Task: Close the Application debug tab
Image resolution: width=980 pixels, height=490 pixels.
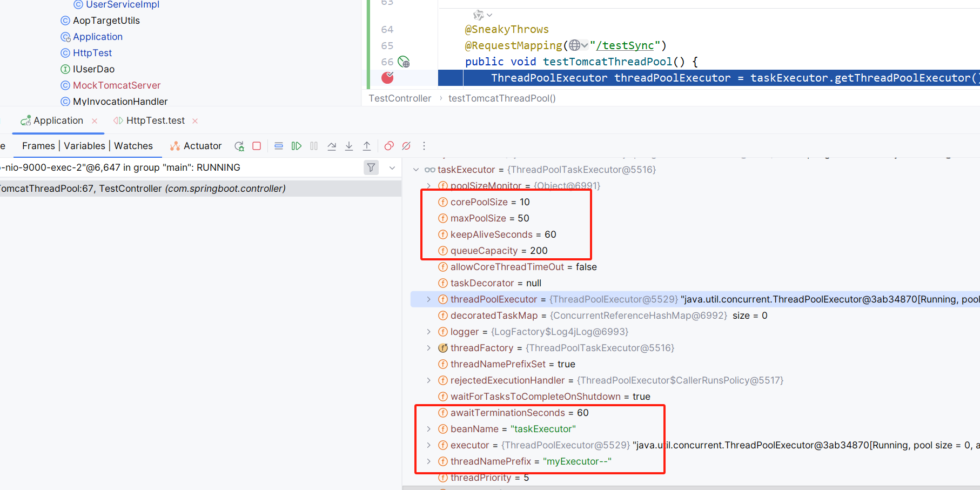Action: tap(95, 121)
